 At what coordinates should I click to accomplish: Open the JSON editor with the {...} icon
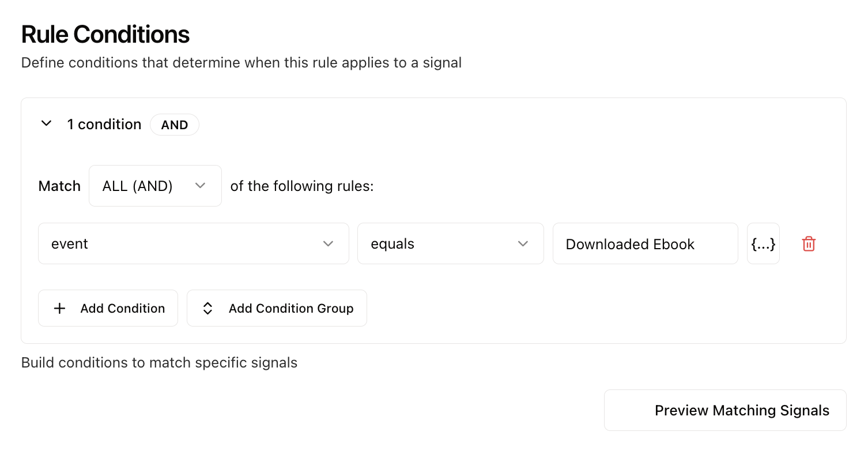(x=763, y=243)
